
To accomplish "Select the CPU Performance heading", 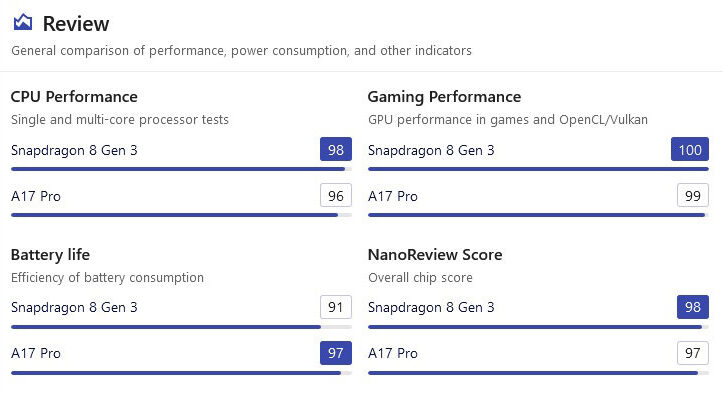I will 74,97.
